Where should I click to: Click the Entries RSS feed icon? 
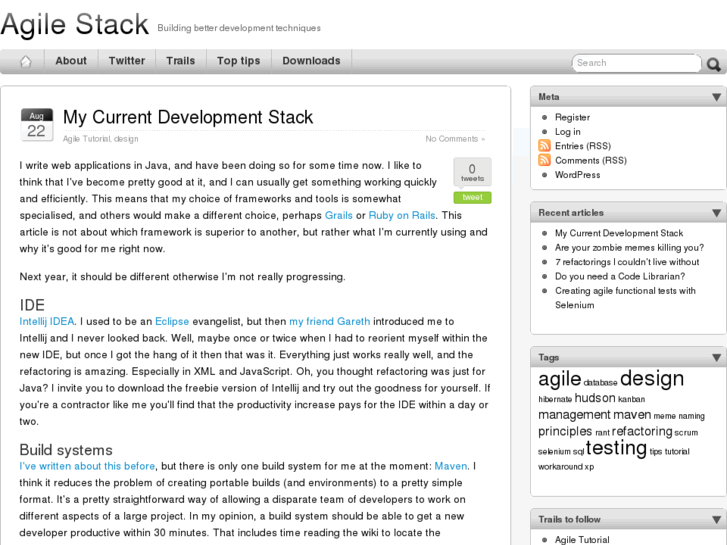[544, 146]
